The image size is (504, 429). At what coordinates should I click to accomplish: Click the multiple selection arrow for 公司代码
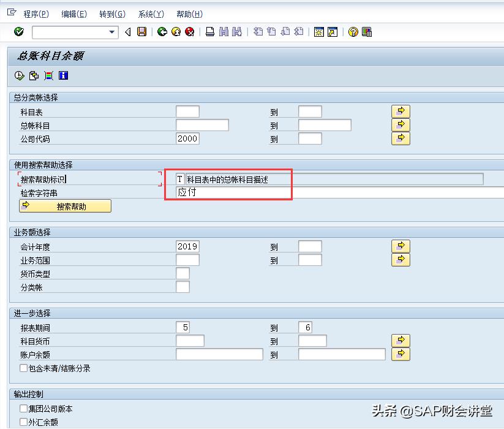[401, 139]
